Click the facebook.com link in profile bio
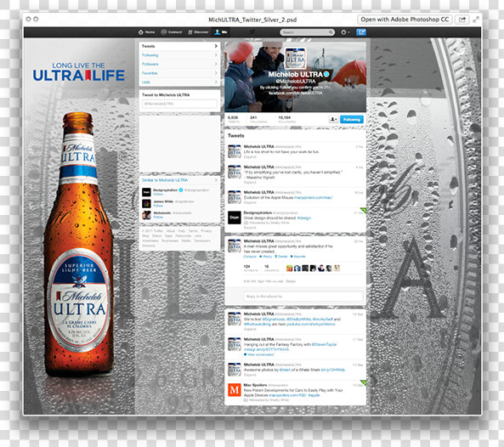Viewport: 504px width, 447px height. 295,93
